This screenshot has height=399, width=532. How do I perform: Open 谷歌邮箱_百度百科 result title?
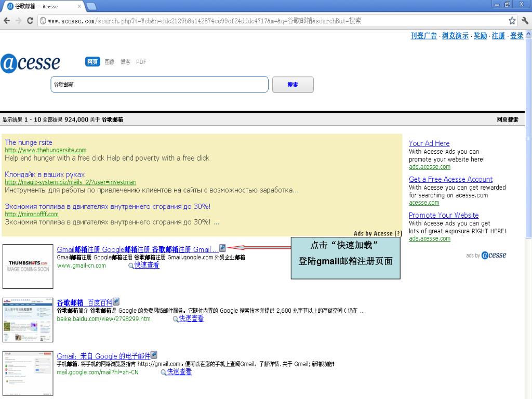click(x=85, y=303)
